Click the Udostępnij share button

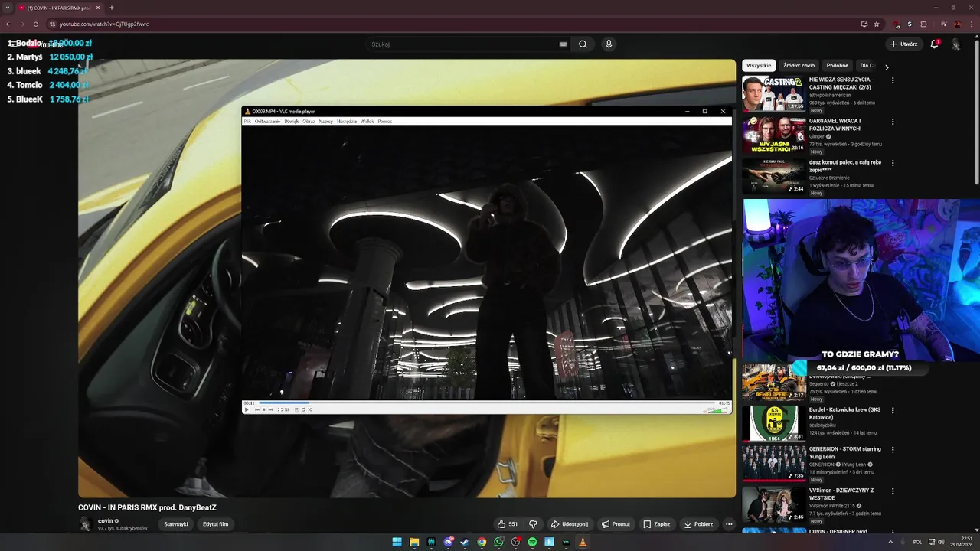tap(570, 524)
